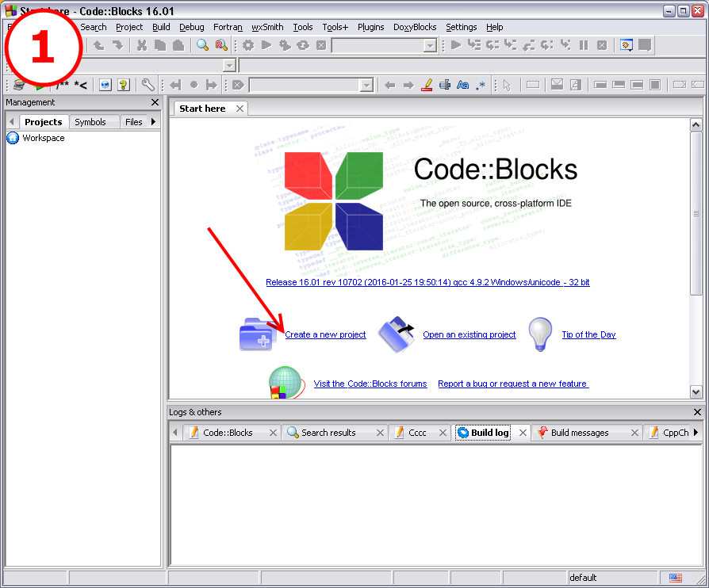This screenshot has width=709, height=588.
Task: Click Tip of the Day link
Action: click(x=588, y=334)
